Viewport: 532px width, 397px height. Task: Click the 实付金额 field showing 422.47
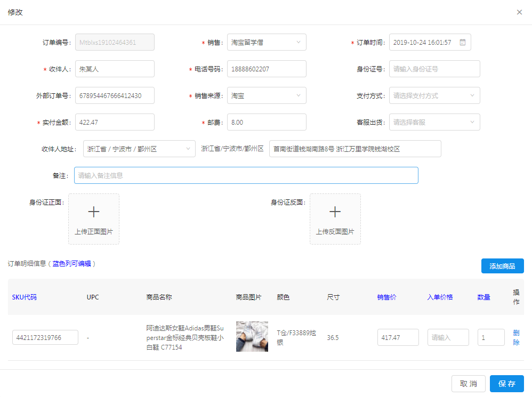pos(115,122)
